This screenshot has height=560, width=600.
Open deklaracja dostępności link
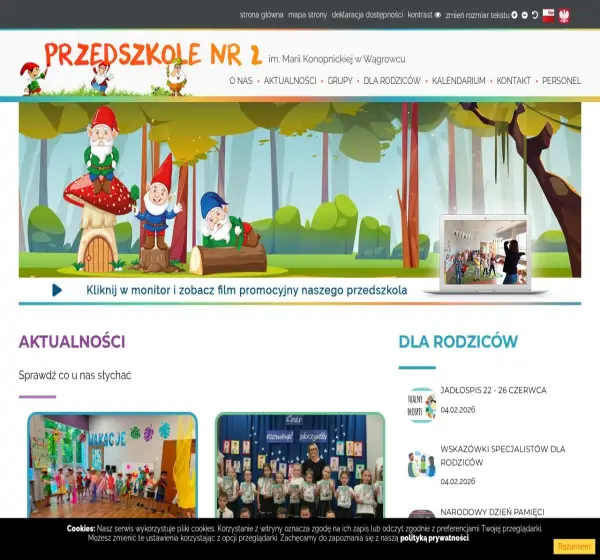367,15
